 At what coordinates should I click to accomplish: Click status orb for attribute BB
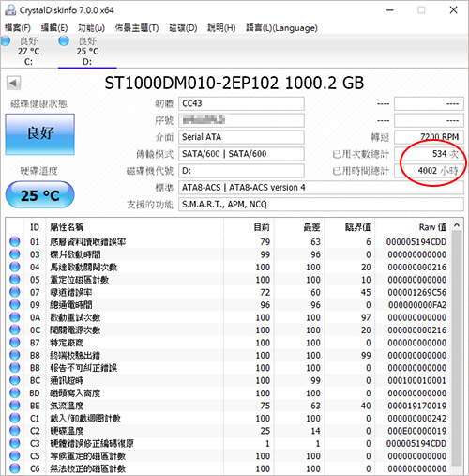(14, 368)
